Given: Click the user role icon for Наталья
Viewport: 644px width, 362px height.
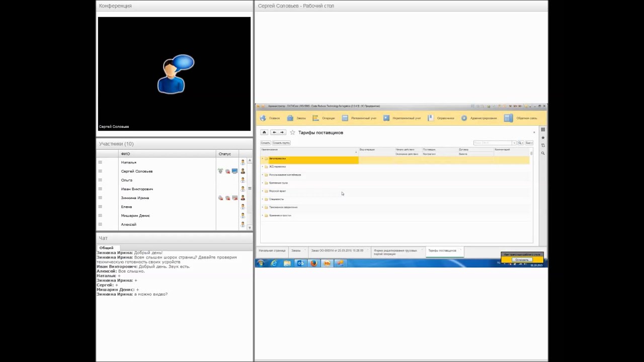Looking at the screenshot, I should (243, 162).
